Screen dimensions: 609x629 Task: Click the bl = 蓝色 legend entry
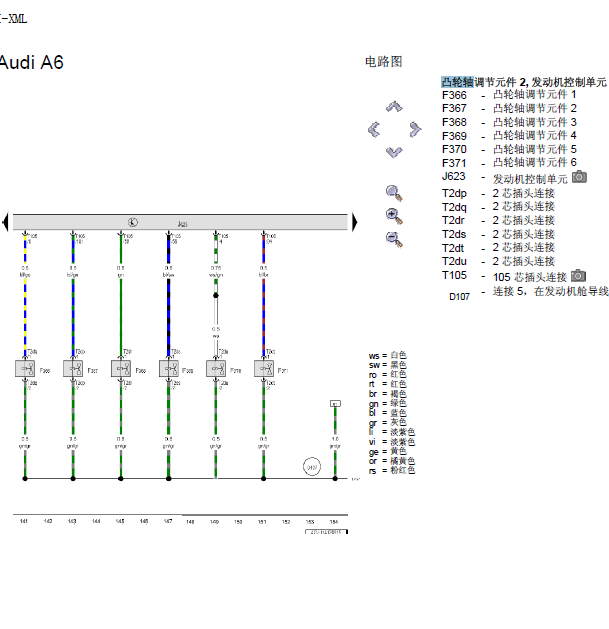(388, 413)
